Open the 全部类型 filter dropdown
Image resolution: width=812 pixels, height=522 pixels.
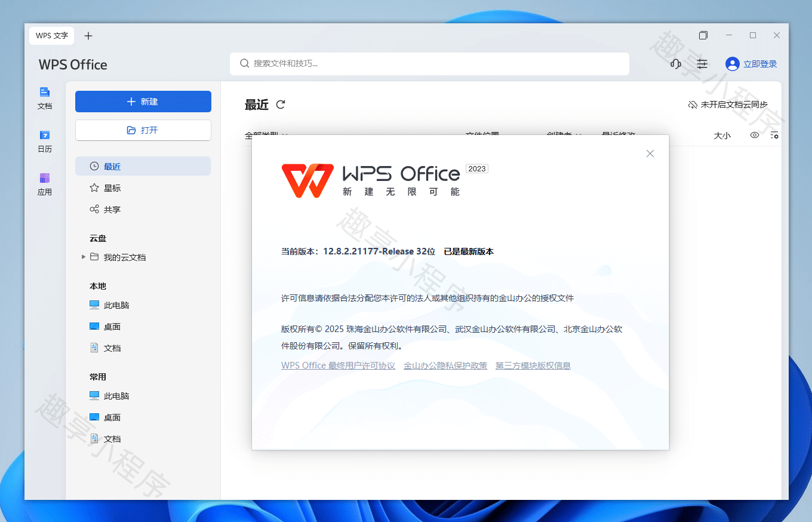(x=266, y=136)
